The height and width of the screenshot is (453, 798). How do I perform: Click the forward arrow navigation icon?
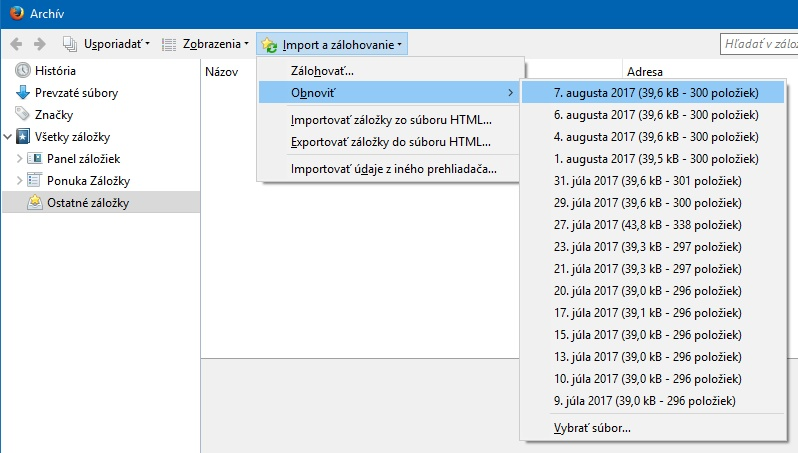pyautogui.click(x=40, y=44)
